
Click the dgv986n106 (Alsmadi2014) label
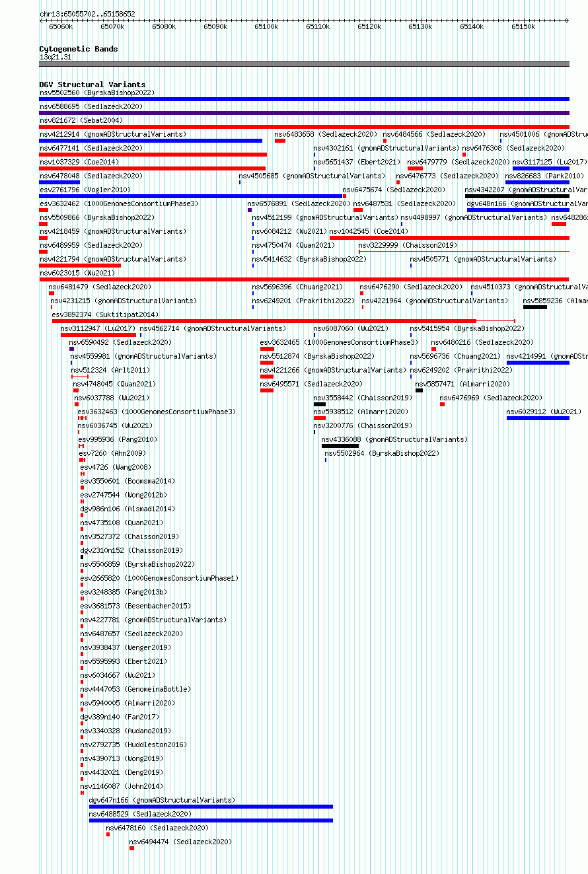pyautogui.click(x=128, y=509)
